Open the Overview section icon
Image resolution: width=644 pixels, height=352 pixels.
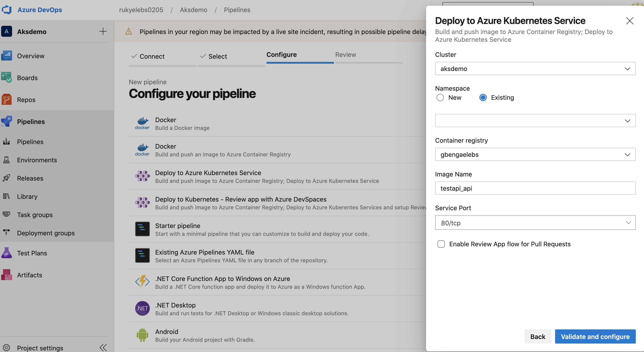click(x=7, y=55)
